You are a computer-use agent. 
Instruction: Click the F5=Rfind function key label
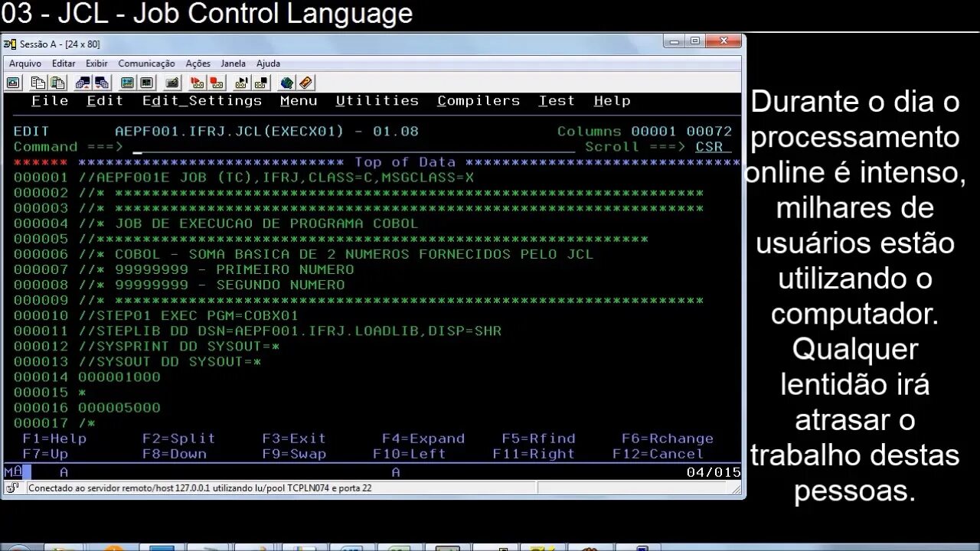click(x=538, y=439)
